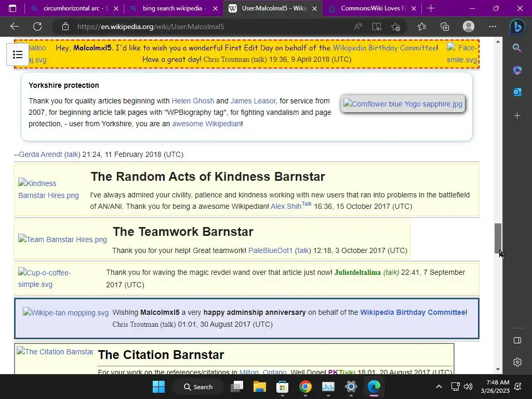
Task: Open The Citation Barnstar image link
Action: [55, 352]
